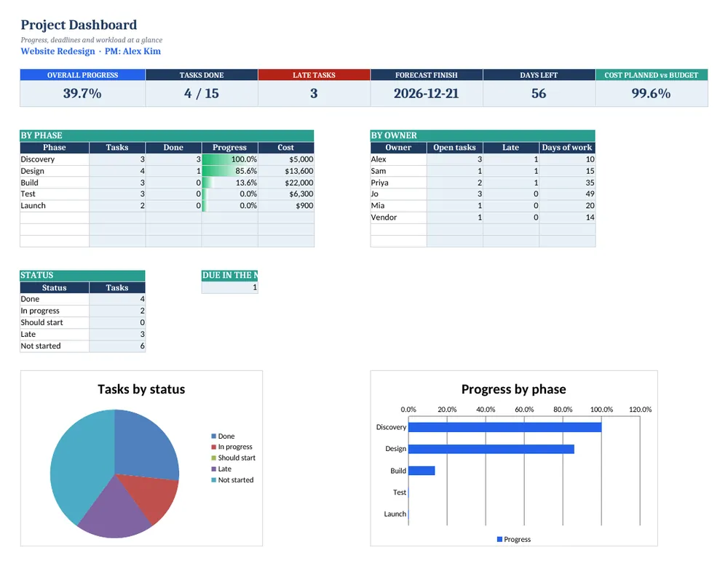Viewport: 728px width, 566px height.
Task: Click the Design bar in Progress by phase chart
Action: (491, 449)
